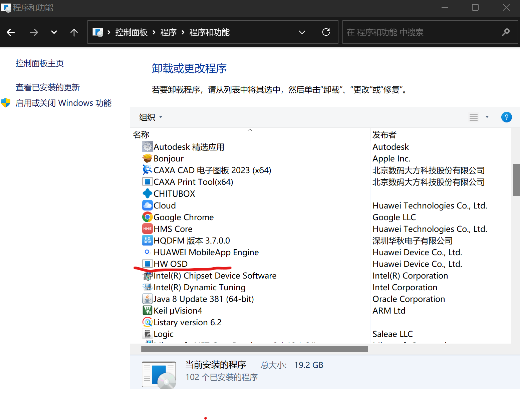520x420 pixels.
Task: Click publisher Google LLC cell
Action: pos(394,217)
